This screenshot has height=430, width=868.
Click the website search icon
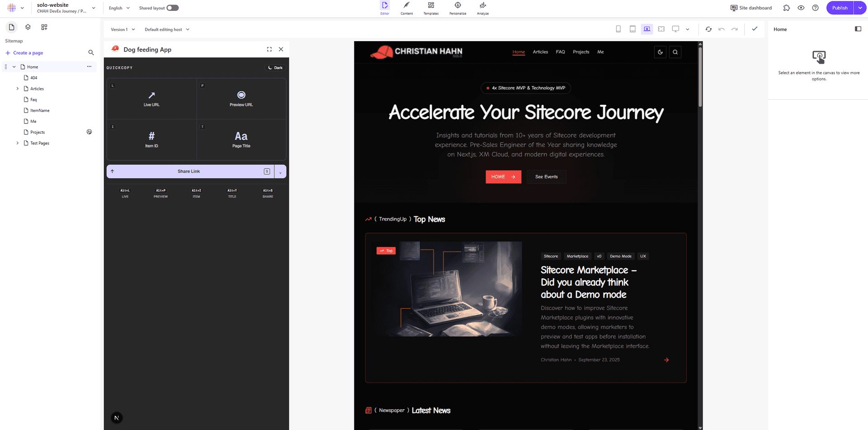click(x=675, y=52)
